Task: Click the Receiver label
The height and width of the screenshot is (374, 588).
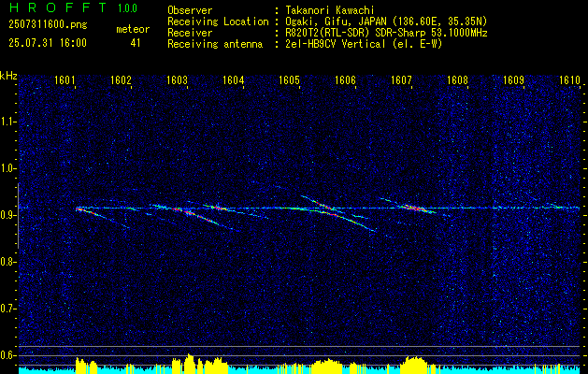Action: tap(190, 33)
